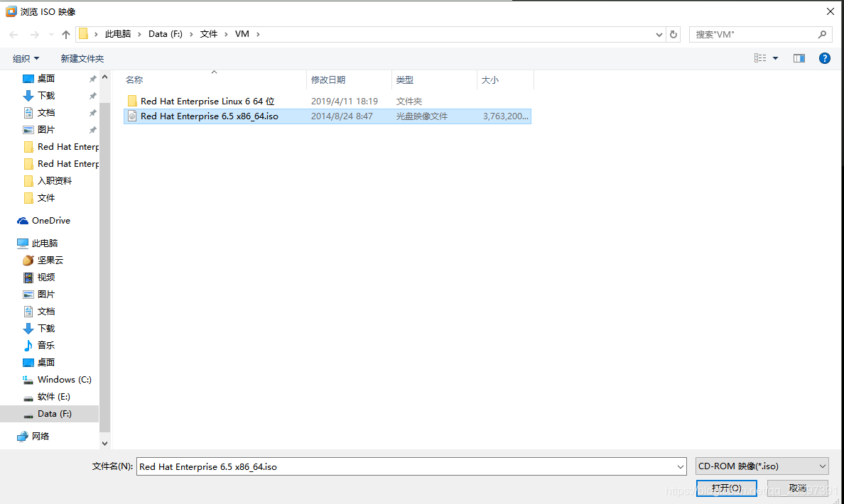Create a new folder with 新建文件夹
Image resolution: width=844 pixels, height=504 pixels.
[82, 58]
